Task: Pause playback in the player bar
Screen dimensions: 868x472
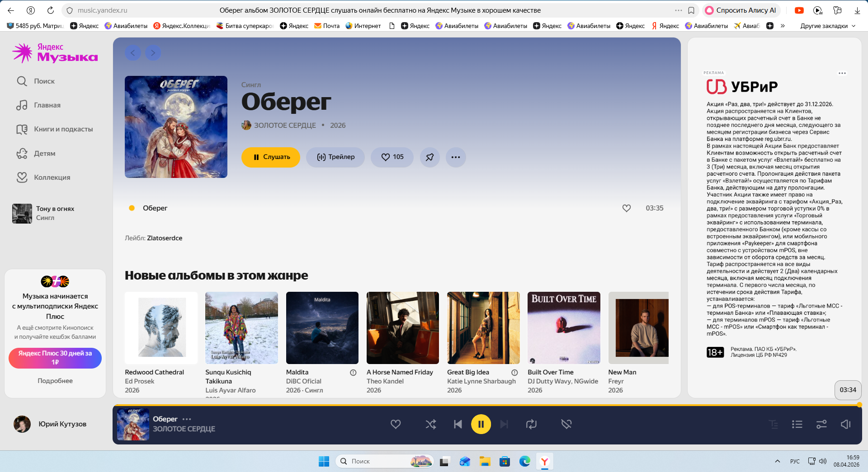Action: pos(481,424)
